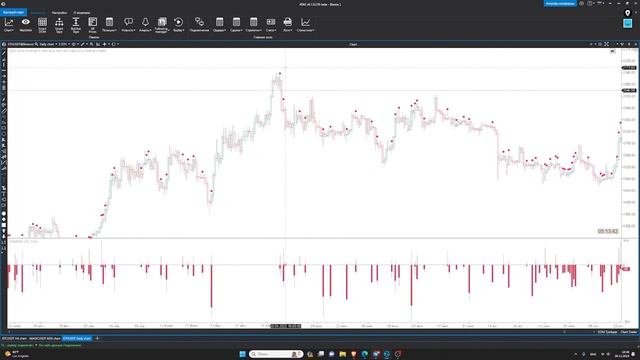The height and width of the screenshot is (360, 640).
Task: Open a new Chart window from ribbon
Action: 9,24
